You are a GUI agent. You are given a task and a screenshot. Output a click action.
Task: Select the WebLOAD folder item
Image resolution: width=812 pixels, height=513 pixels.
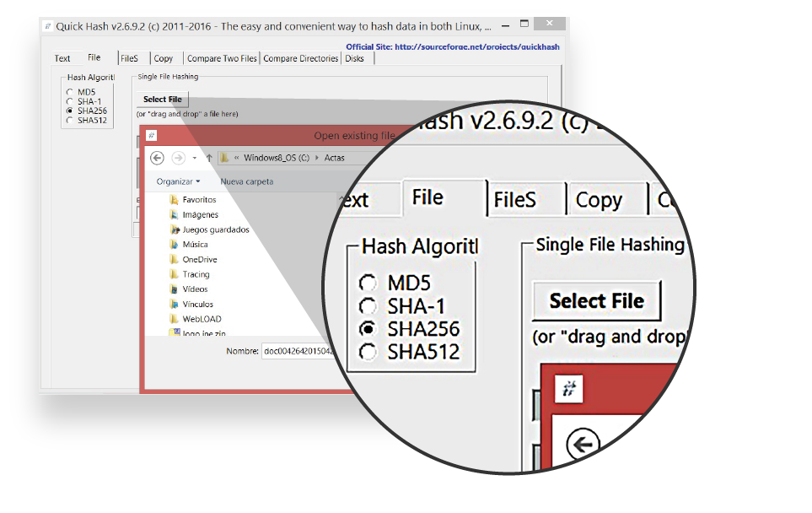(200, 319)
